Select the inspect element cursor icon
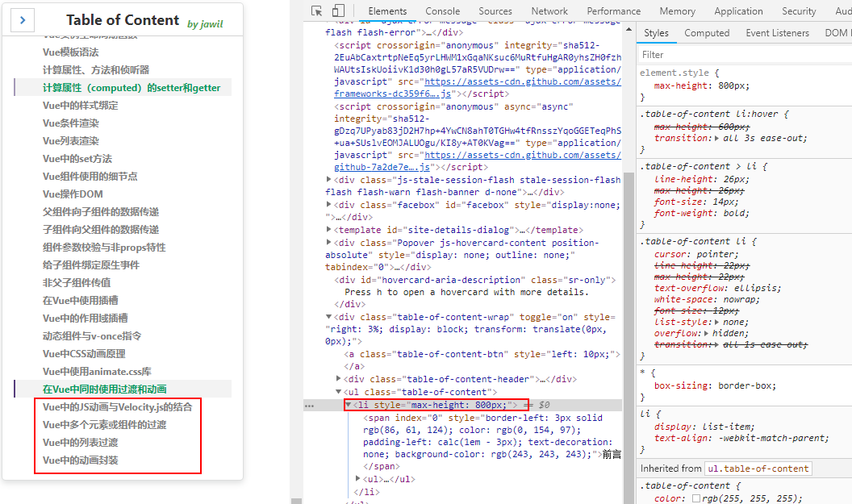The width and height of the screenshot is (852, 504). 317,10
